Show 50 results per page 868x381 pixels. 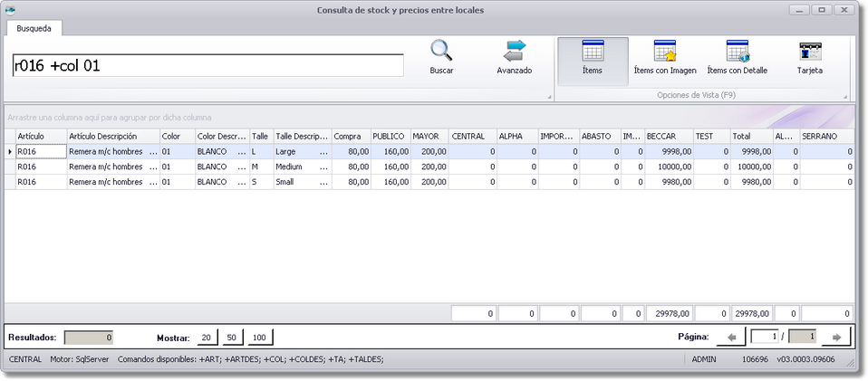point(232,338)
